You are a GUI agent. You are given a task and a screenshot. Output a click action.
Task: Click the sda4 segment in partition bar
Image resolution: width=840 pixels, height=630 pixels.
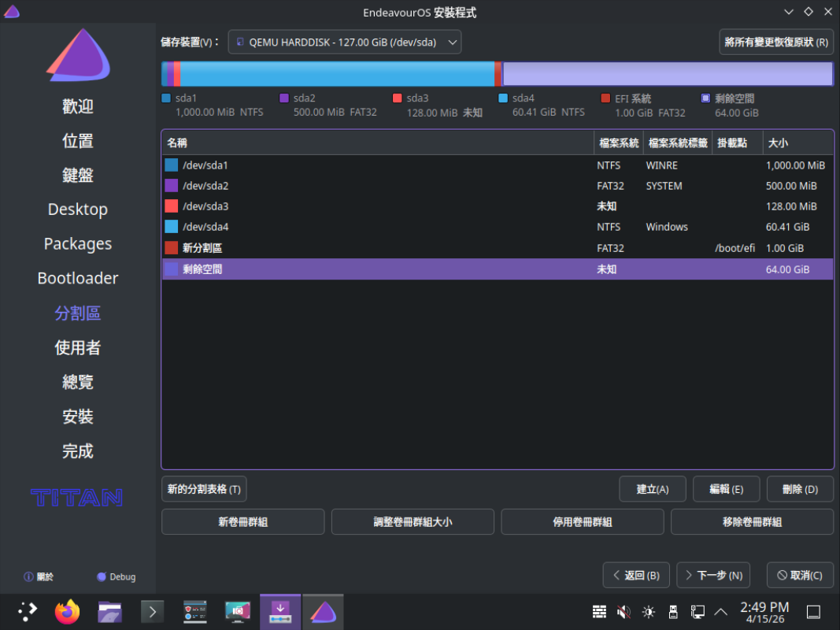[x=337, y=74]
